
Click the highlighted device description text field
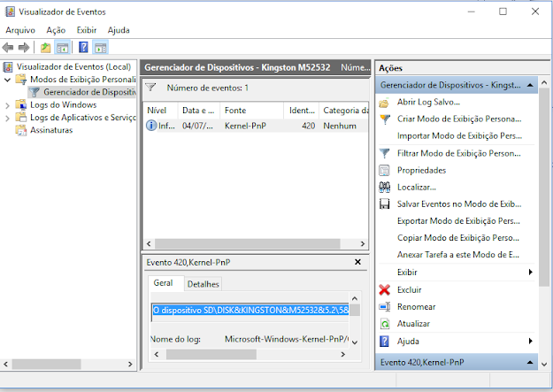[x=250, y=311]
